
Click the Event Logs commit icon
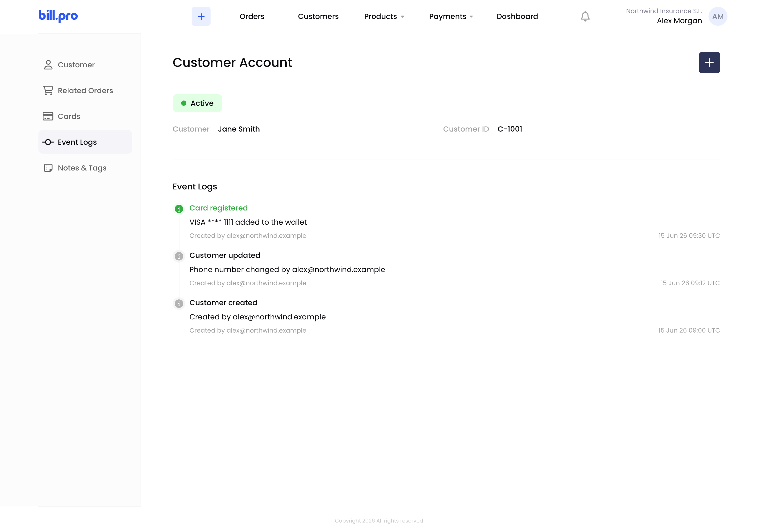[48, 142]
